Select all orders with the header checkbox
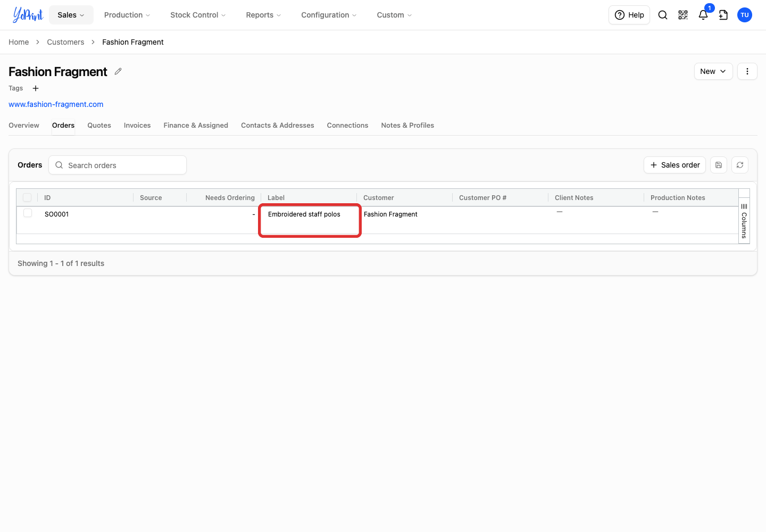Viewport: 766px width, 532px height. click(27, 197)
